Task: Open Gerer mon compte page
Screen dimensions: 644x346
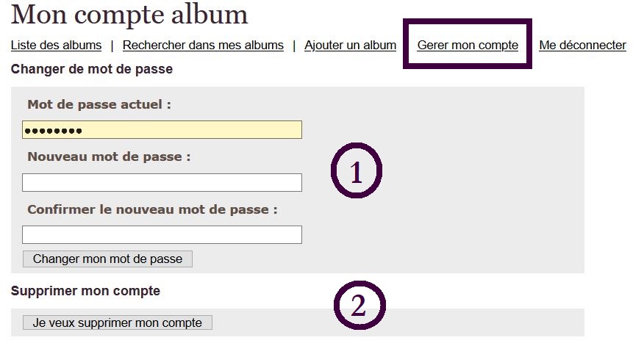Action: coord(468,46)
